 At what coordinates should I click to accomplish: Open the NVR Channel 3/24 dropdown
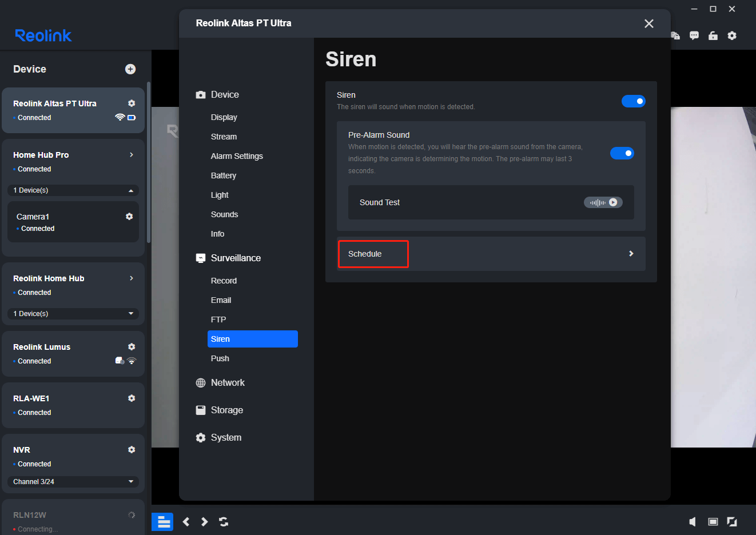[x=73, y=482]
